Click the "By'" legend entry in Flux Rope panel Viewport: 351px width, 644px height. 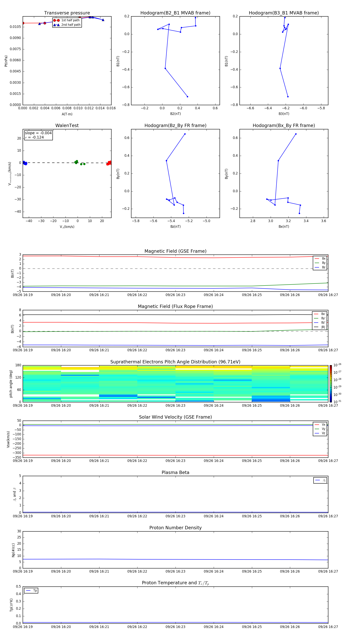pos(320,318)
